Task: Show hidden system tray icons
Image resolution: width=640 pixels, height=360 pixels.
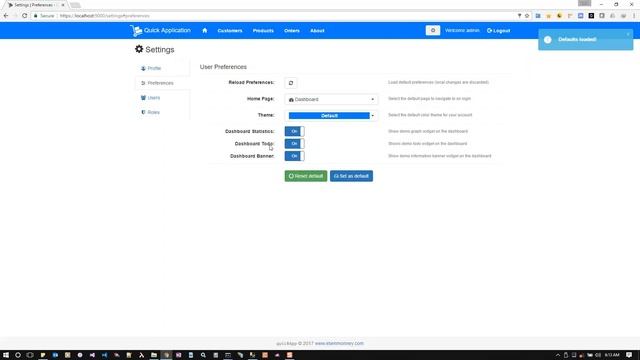Action: 558,355
